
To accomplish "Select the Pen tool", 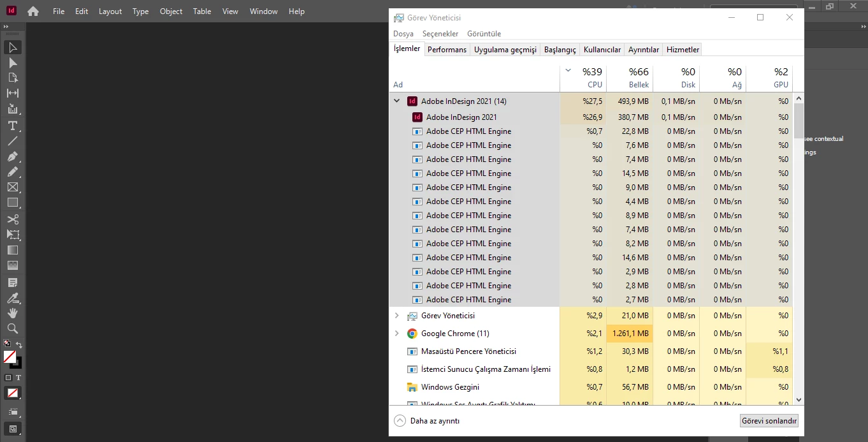I will 13,156.
